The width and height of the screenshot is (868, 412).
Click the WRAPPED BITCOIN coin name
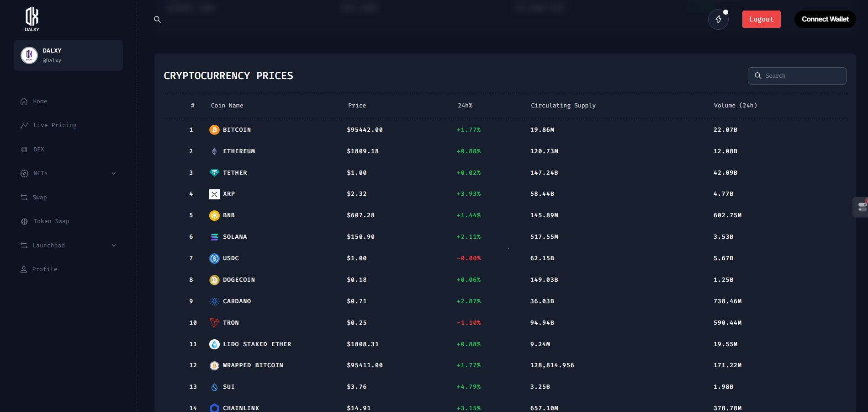pos(253,365)
